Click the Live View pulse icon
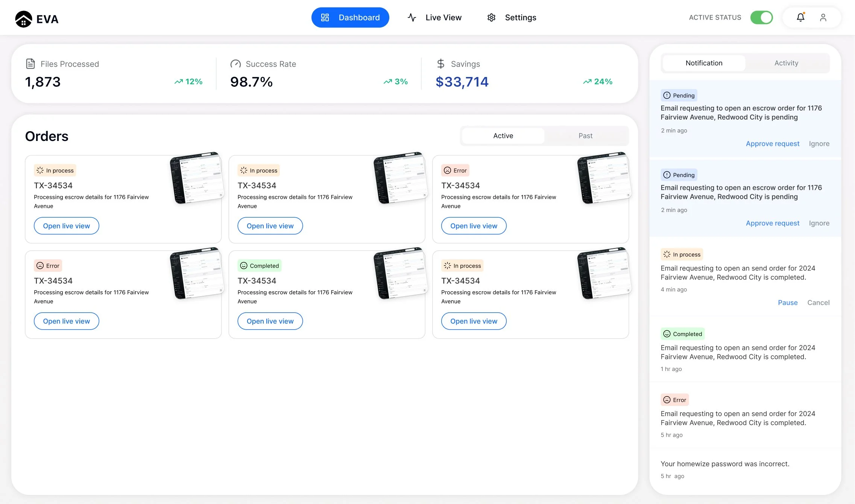This screenshot has width=855, height=504. pyautogui.click(x=412, y=18)
